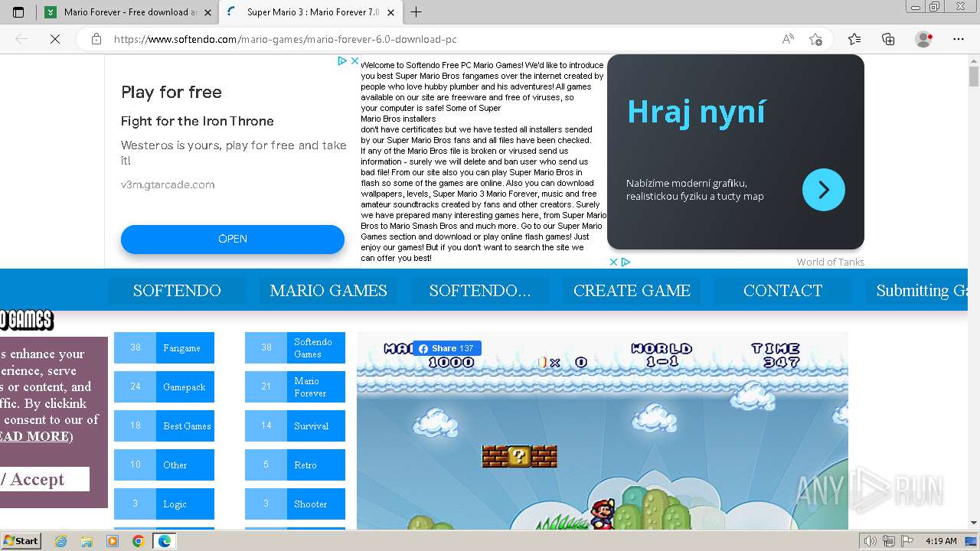Close the World of Tanks ad via X icon
The image size is (980, 551).
coord(614,262)
